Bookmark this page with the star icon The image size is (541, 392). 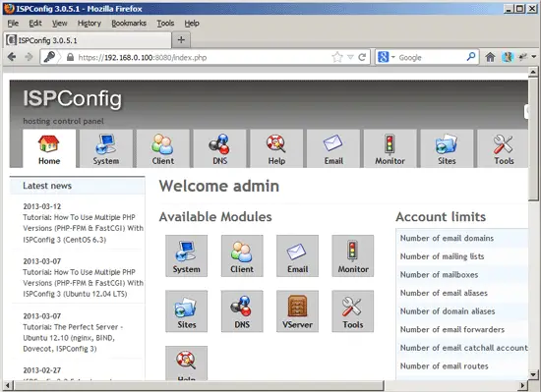tap(337, 57)
